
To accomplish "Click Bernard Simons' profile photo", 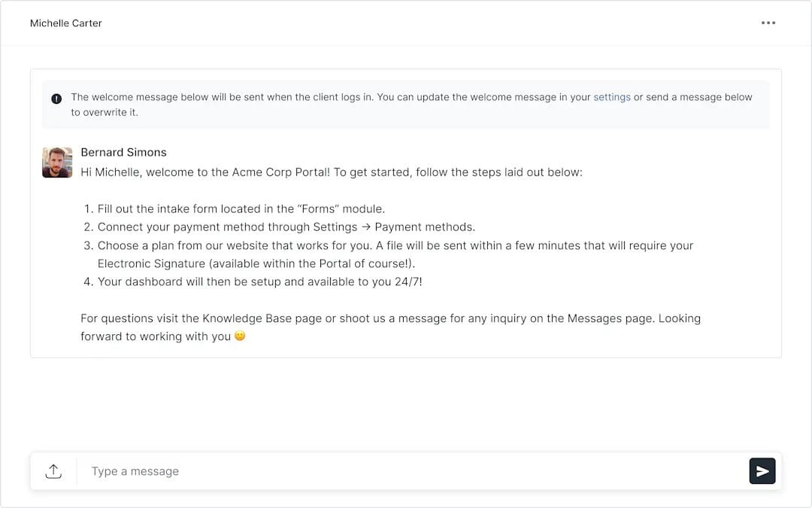I will click(57, 163).
